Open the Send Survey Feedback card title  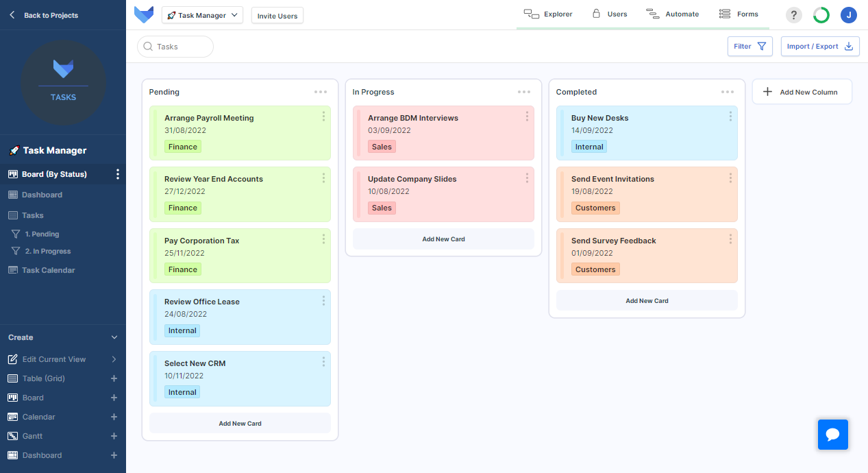(x=614, y=241)
